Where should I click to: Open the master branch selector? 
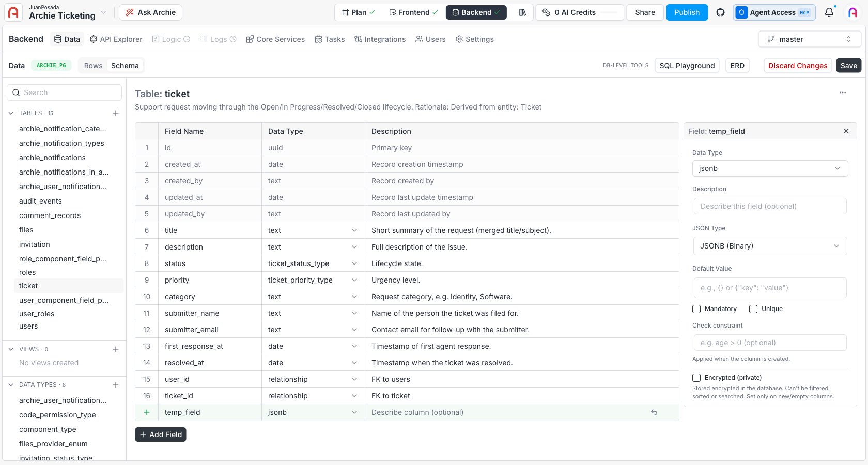[810, 39]
